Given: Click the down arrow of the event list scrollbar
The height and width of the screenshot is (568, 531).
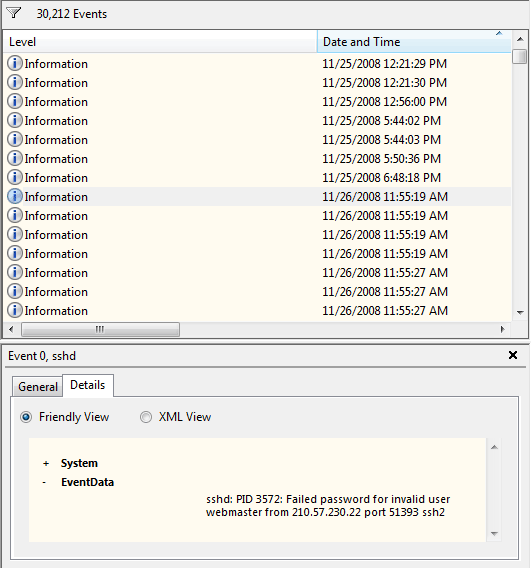Looking at the screenshot, I should click(520, 312).
